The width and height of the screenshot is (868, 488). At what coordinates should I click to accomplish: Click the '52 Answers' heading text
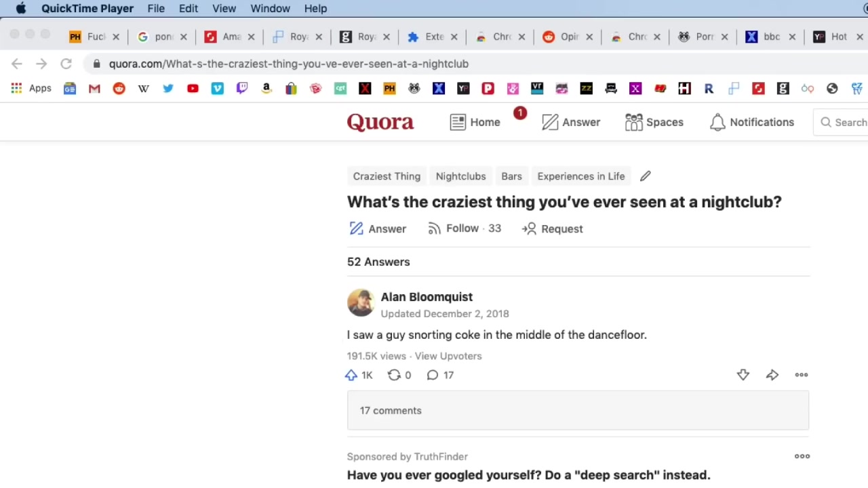click(x=378, y=262)
